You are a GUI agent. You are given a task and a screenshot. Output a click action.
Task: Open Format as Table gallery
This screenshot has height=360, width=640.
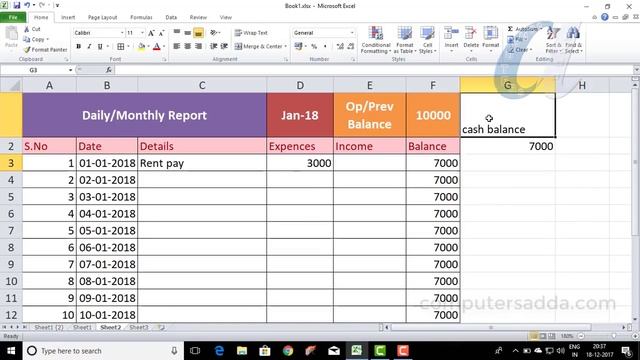(x=405, y=40)
